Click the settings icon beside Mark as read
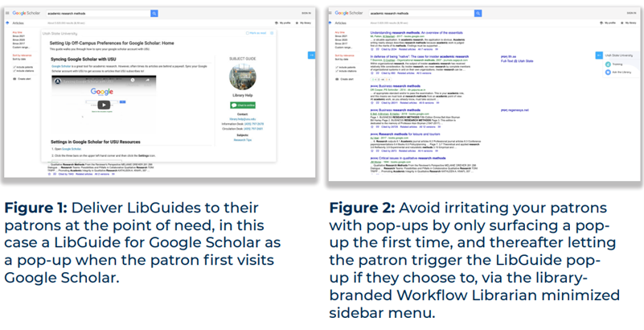 (x=272, y=33)
